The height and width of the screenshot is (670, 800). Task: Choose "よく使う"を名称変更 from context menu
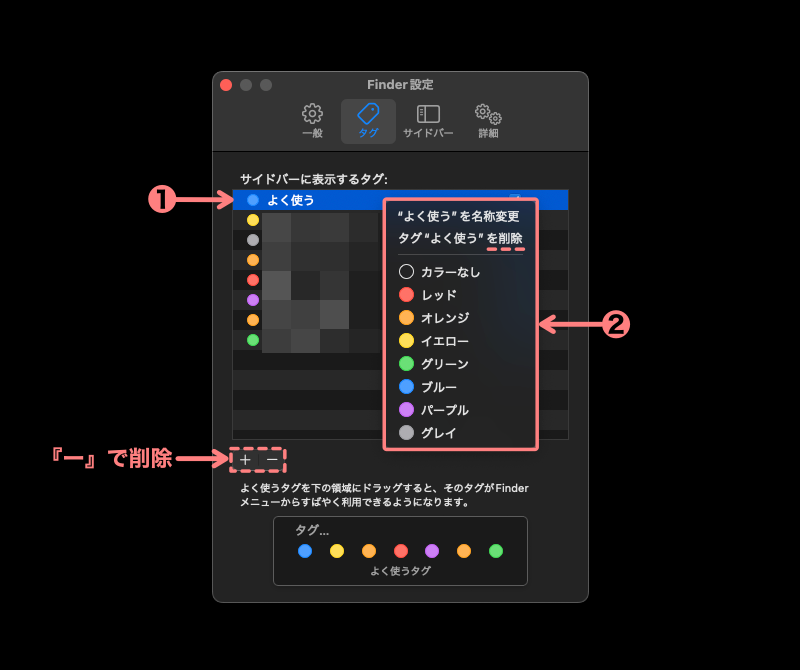(460, 216)
